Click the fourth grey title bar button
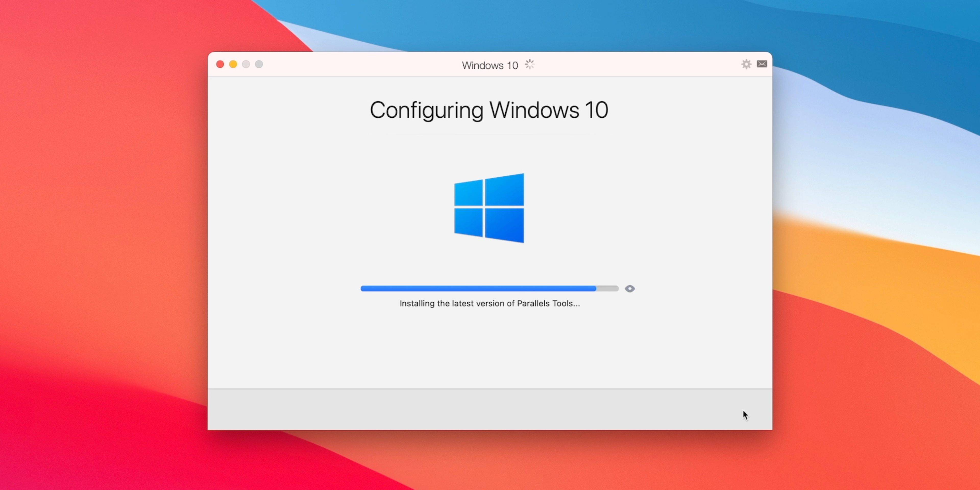 259,64
